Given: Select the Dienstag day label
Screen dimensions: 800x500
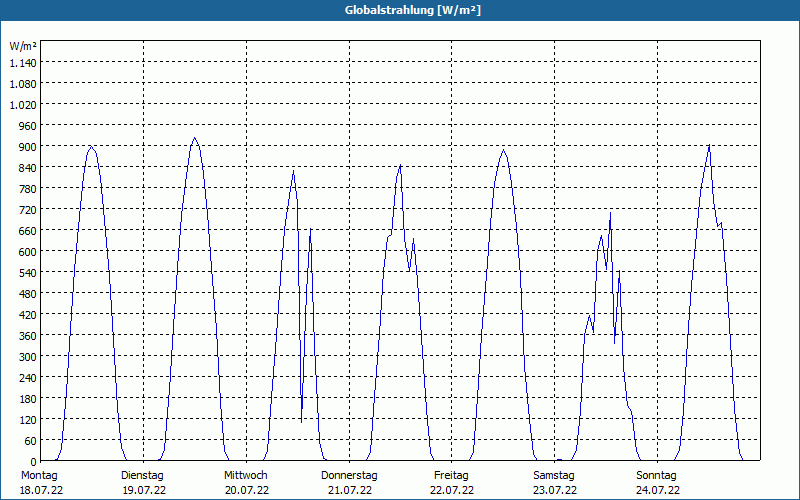Looking at the screenshot, I should [x=142, y=476].
